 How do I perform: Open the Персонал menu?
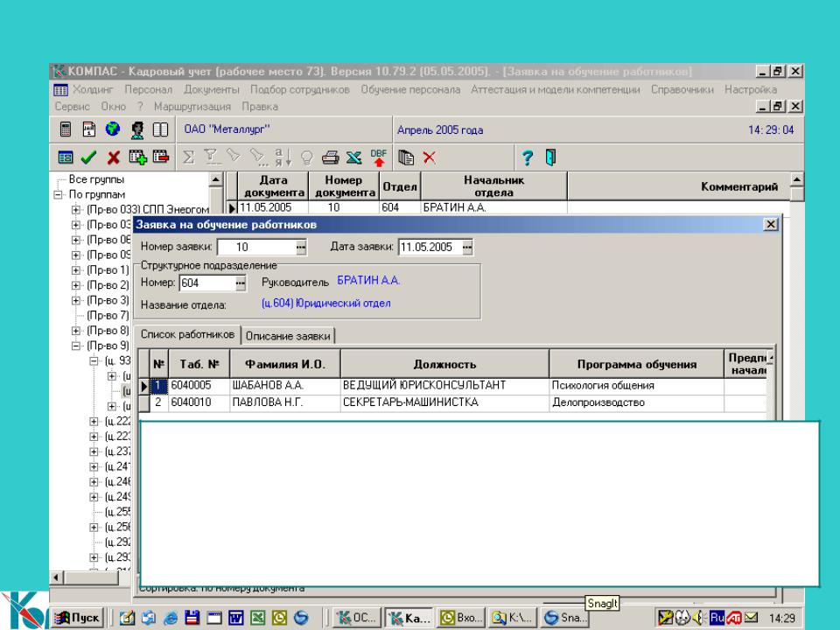149,89
